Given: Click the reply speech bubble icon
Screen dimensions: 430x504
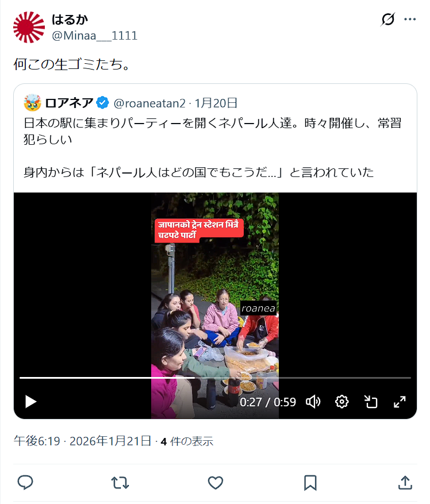Looking at the screenshot, I should [x=25, y=483].
